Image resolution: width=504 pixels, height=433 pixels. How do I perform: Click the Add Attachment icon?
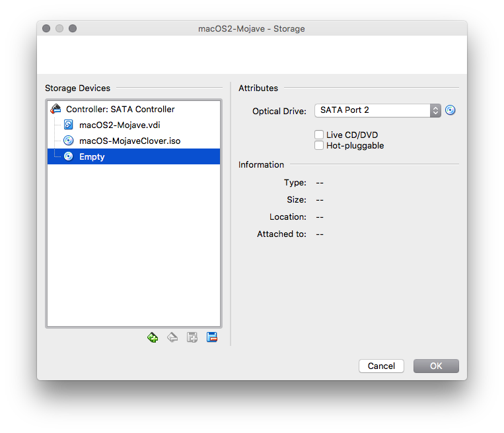click(192, 337)
